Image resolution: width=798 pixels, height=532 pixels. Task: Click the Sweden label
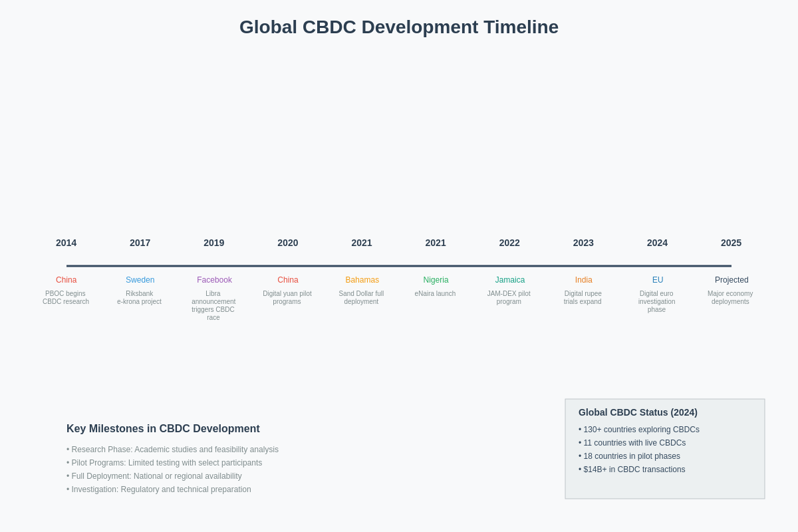140,280
